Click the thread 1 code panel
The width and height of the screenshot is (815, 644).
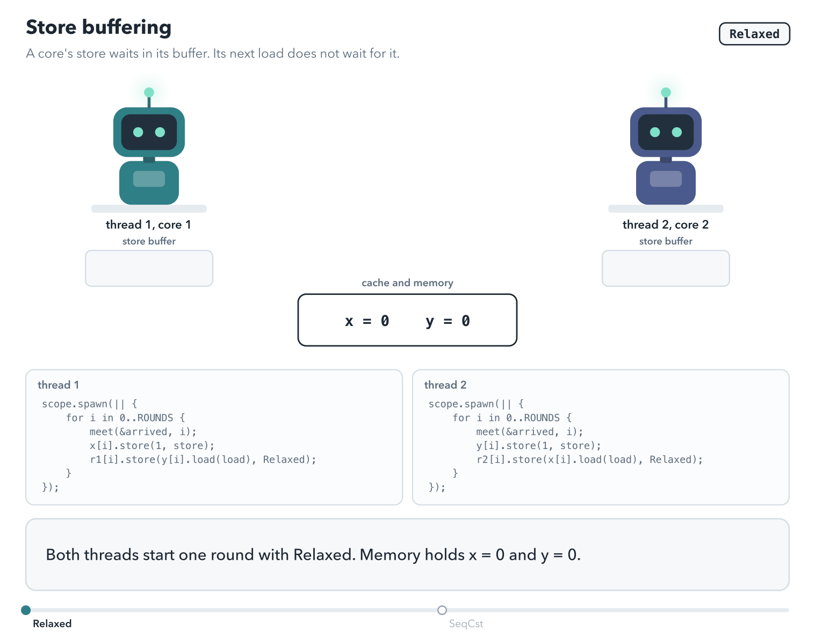(x=214, y=437)
